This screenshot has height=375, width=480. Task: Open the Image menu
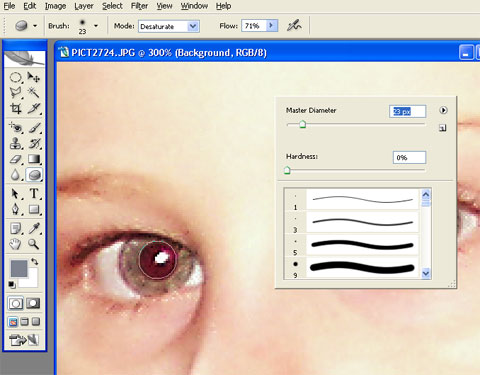pos(55,6)
